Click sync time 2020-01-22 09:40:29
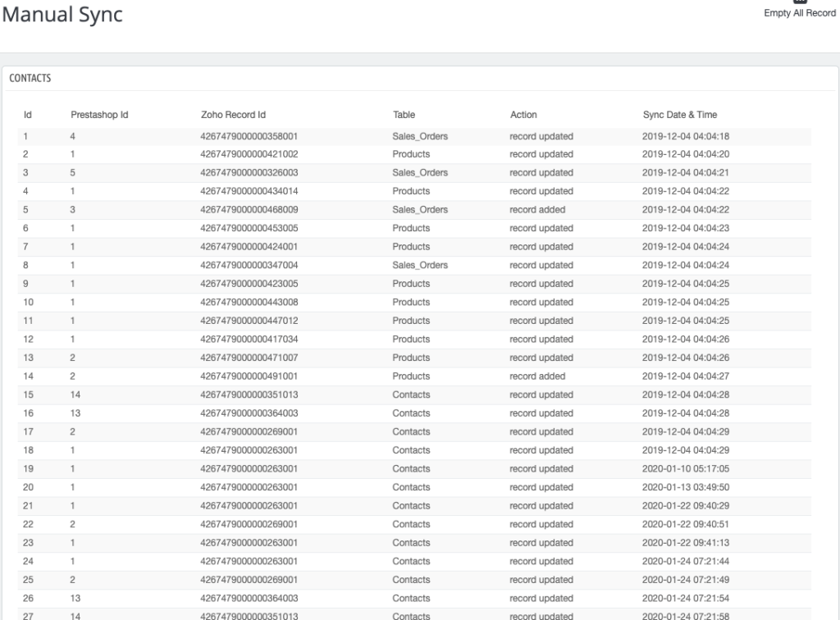This screenshot has width=840, height=620. tap(686, 505)
